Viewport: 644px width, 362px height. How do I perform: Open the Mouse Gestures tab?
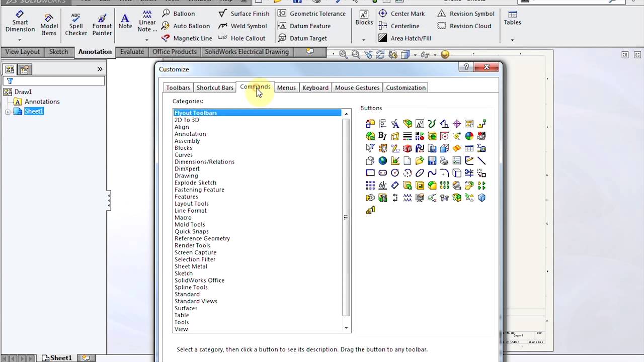[x=357, y=87]
